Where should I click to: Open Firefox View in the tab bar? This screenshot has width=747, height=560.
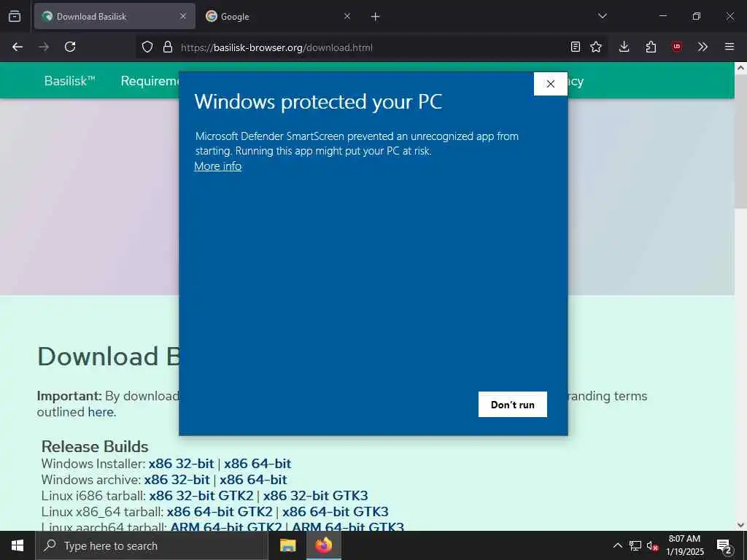tap(15, 16)
